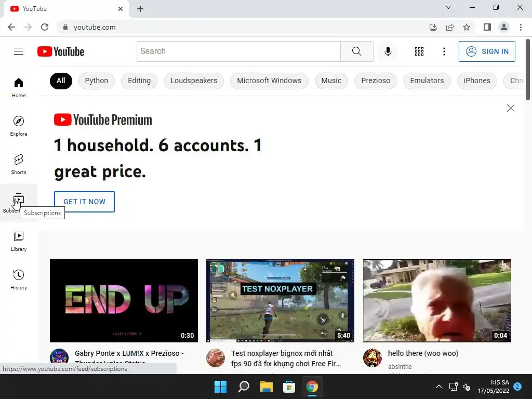Dismiss the YouTube Premium banner

(x=510, y=108)
